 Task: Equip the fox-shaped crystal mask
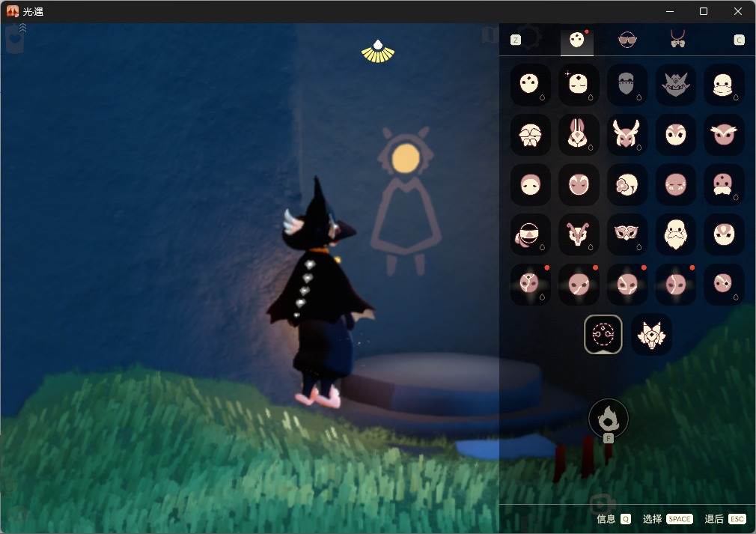click(651, 334)
